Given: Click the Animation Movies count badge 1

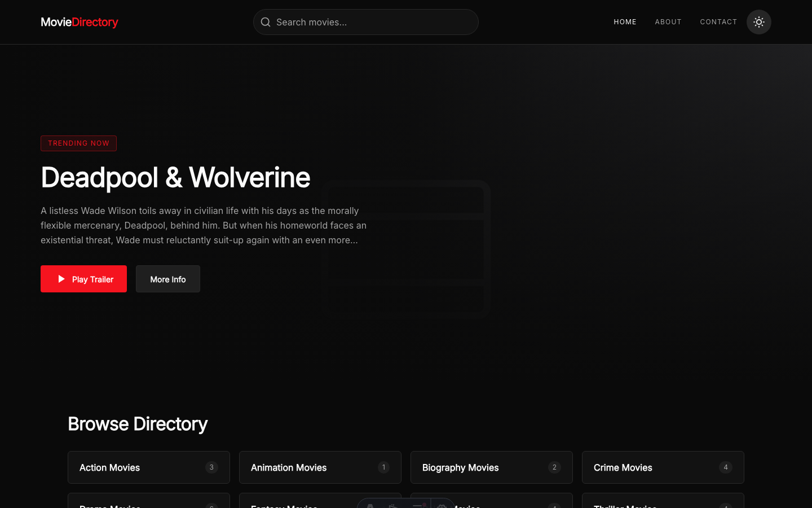Looking at the screenshot, I should 383,467.
